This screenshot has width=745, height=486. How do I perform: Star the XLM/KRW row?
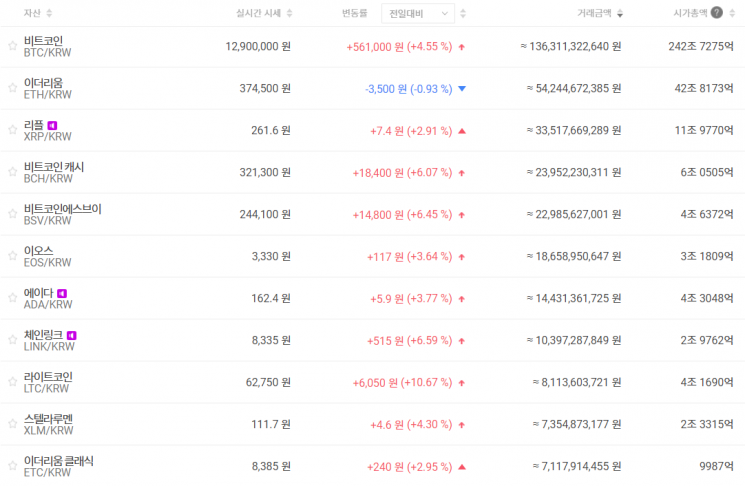tap(12, 424)
